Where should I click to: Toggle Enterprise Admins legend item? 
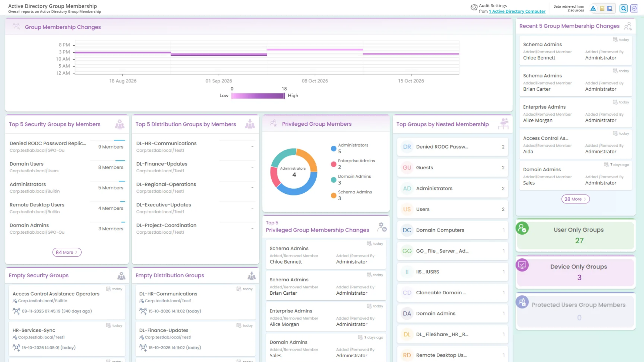coord(353,164)
